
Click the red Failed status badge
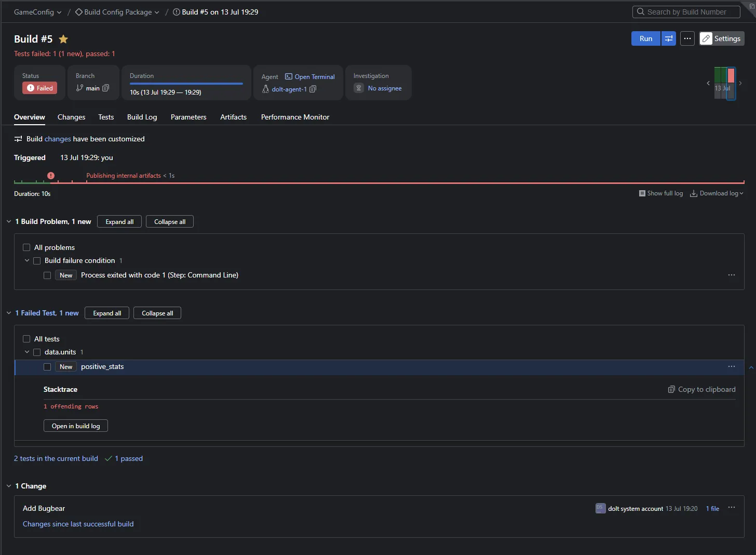coord(40,88)
